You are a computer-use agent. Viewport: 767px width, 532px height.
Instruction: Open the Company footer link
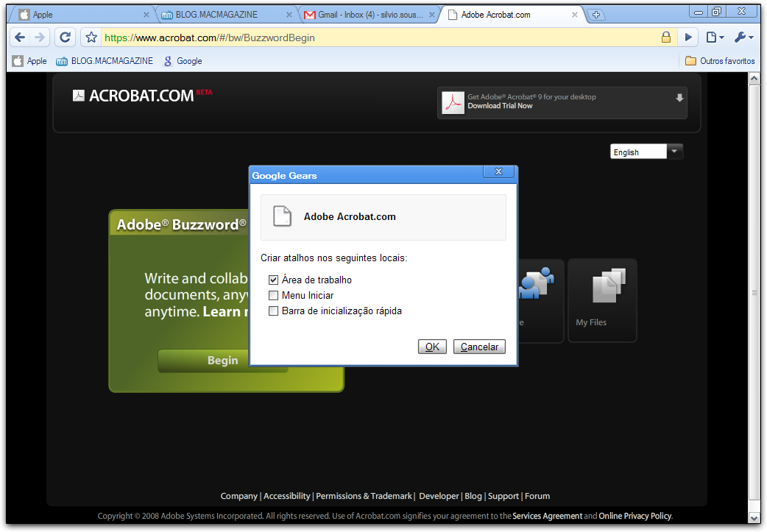238,496
